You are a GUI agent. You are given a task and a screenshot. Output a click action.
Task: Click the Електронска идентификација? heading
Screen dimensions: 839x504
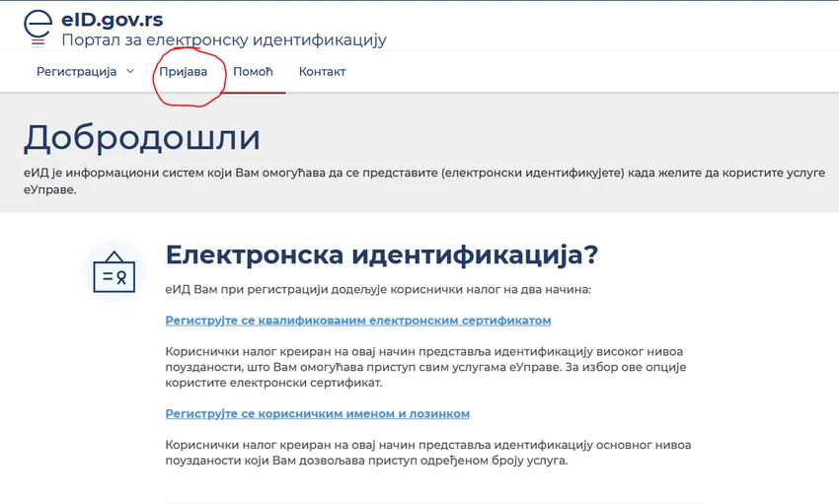tap(382, 254)
